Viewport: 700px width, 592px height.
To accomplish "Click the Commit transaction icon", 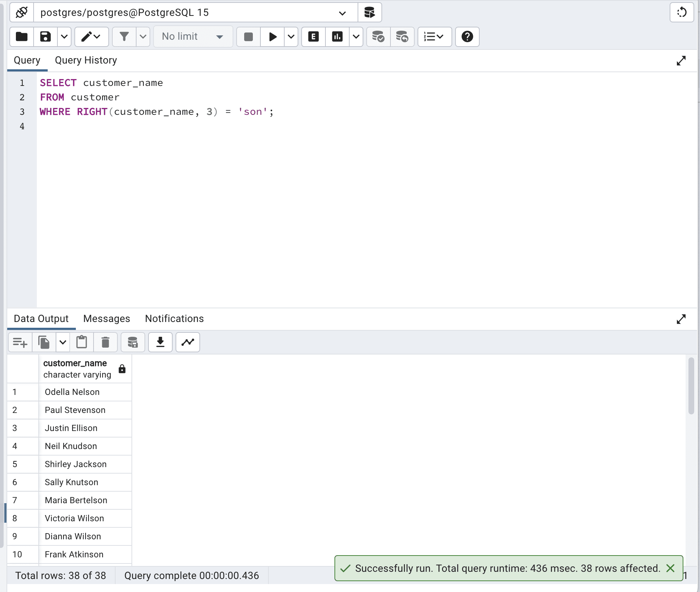I will [x=378, y=36].
